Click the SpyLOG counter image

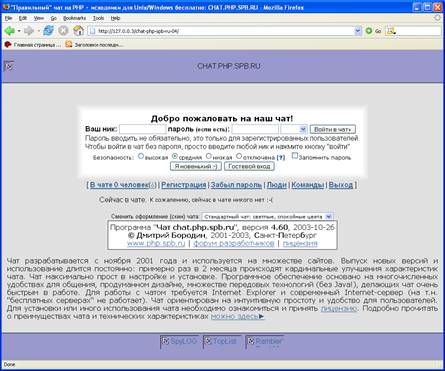click(179, 342)
